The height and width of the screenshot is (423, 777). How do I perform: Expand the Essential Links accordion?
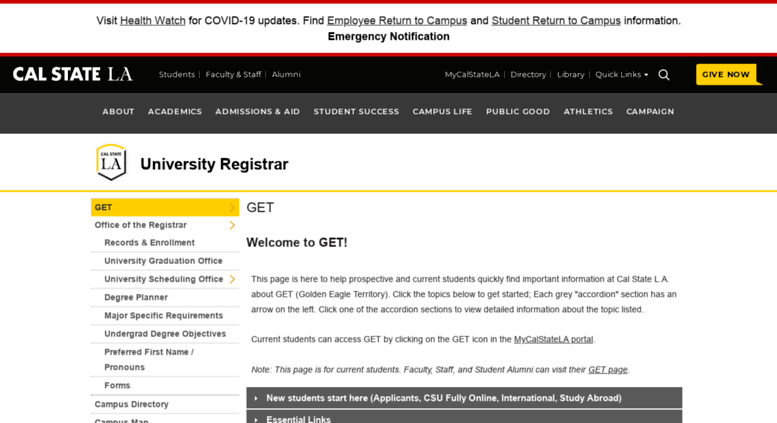[x=464, y=418]
